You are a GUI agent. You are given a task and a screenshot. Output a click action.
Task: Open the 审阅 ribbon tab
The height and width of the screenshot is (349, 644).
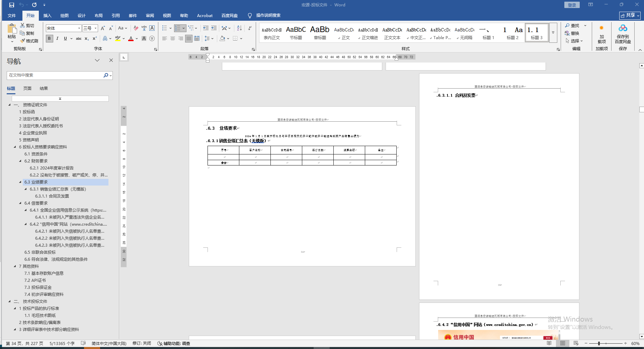click(x=150, y=15)
